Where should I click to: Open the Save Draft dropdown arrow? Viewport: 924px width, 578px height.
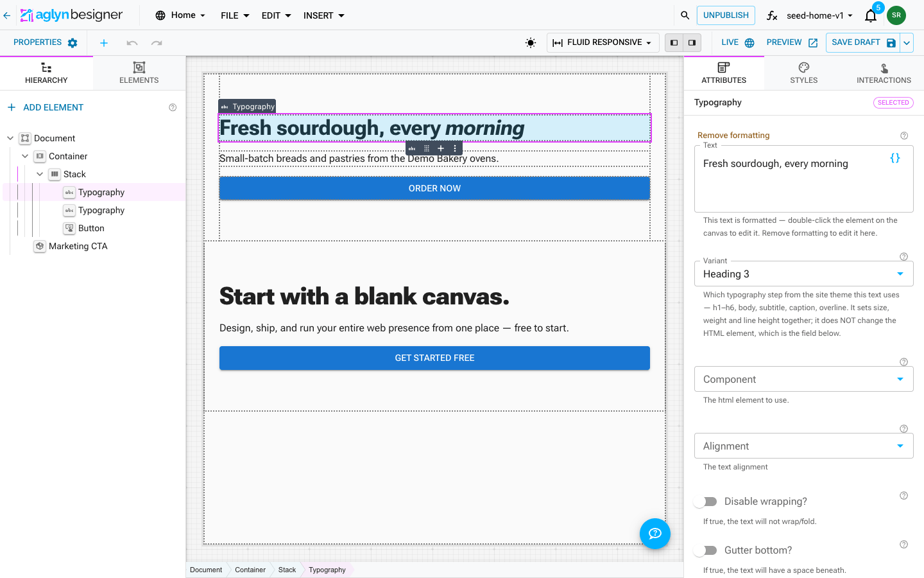(907, 43)
